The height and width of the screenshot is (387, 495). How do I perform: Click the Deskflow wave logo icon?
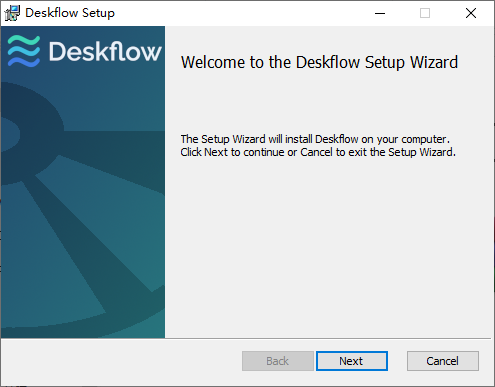tap(24, 51)
